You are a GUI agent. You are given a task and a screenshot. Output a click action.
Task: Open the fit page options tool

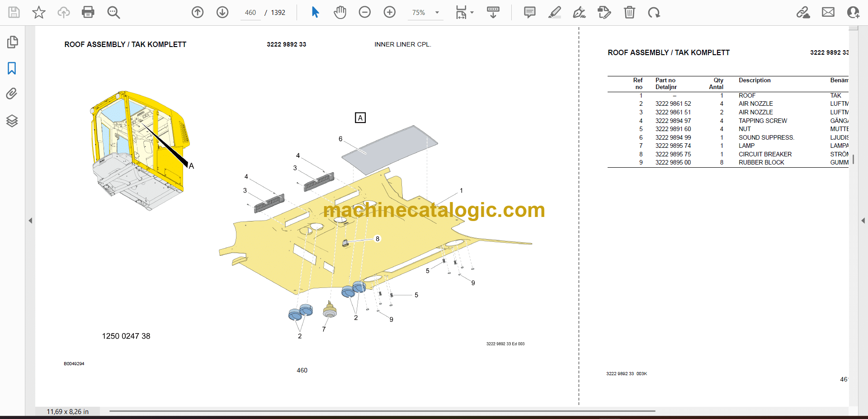tap(461, 12)
